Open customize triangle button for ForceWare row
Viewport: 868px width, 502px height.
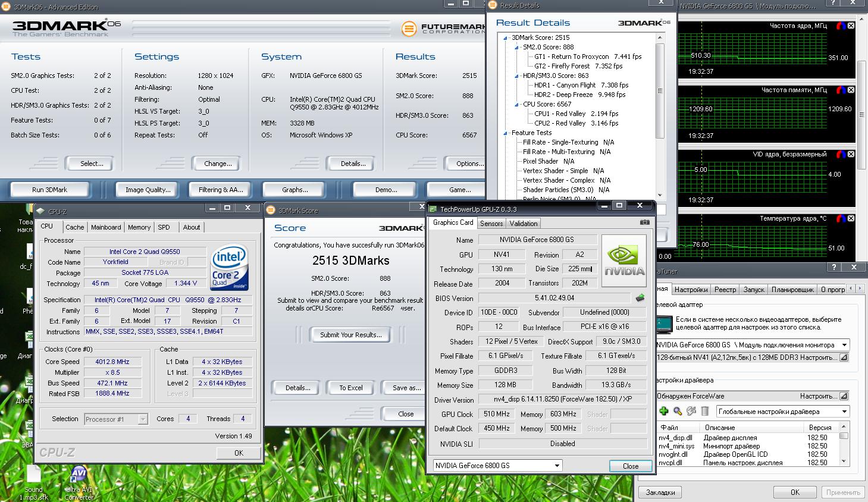point(844,396)
